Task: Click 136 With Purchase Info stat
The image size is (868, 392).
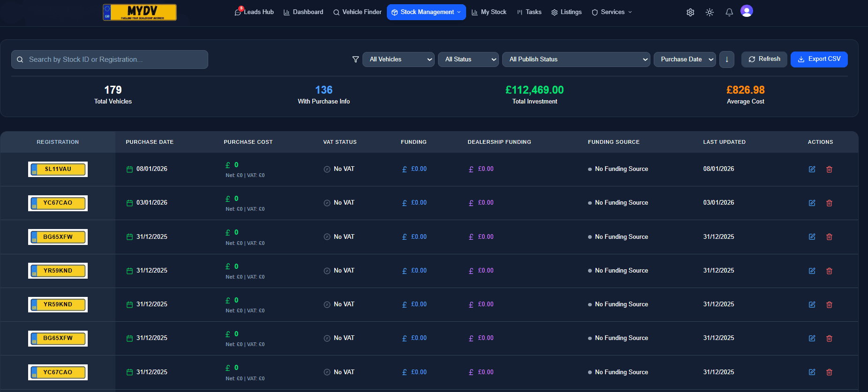Action: pyautogui.click(x=324, y=95)
